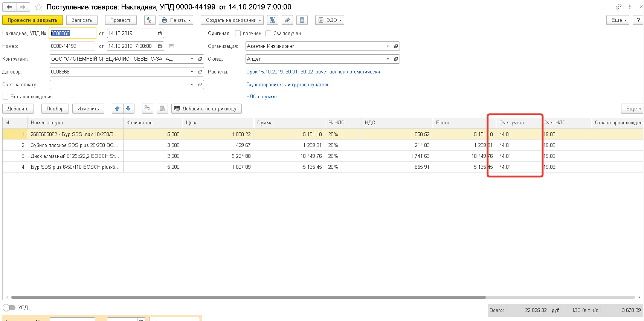
Task: Move the selected row down
Action: (x=128, y=109)
